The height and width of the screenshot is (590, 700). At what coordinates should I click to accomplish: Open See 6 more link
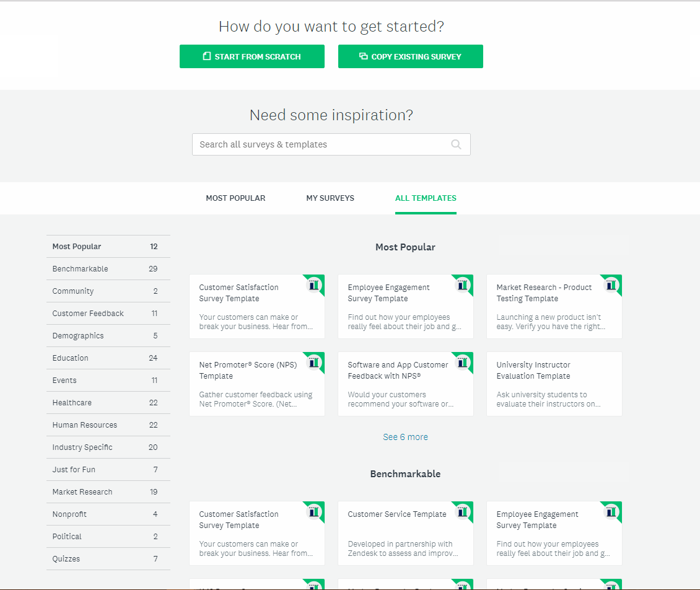[405, 437]
